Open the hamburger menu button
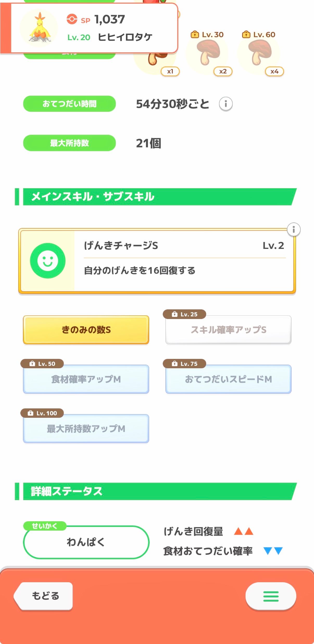This screenshot has height=644, width=314. coord(271,596)
